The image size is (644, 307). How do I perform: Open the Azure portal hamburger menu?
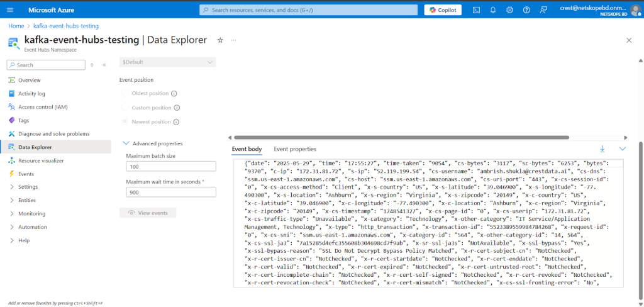click(10, 10)
